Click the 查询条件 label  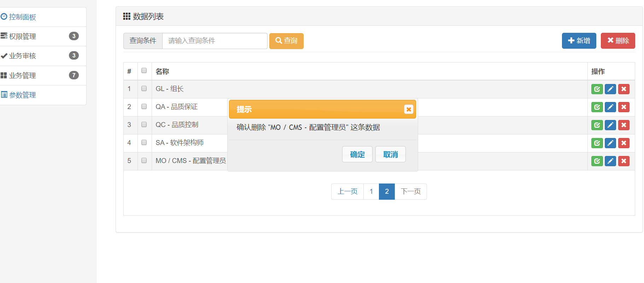(143, 41)
